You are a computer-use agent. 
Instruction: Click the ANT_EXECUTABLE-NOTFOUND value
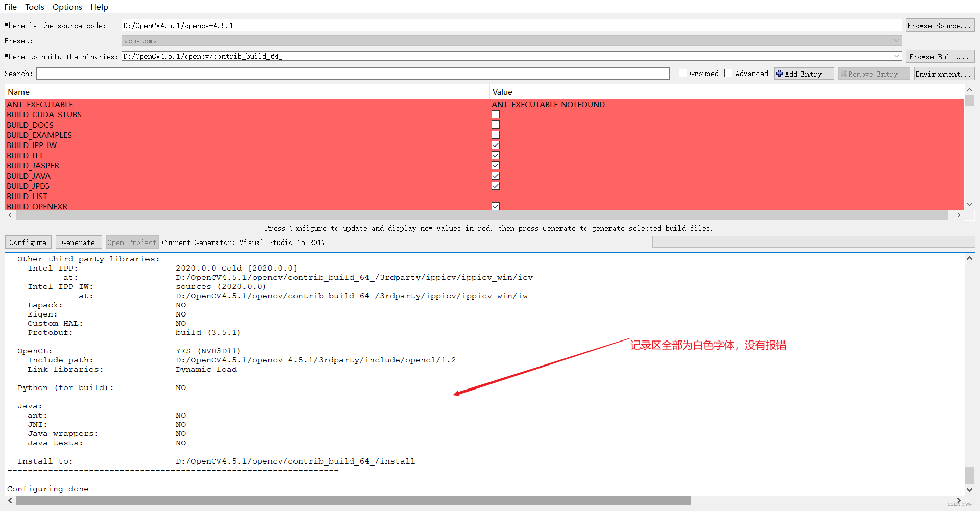(548, 104)
